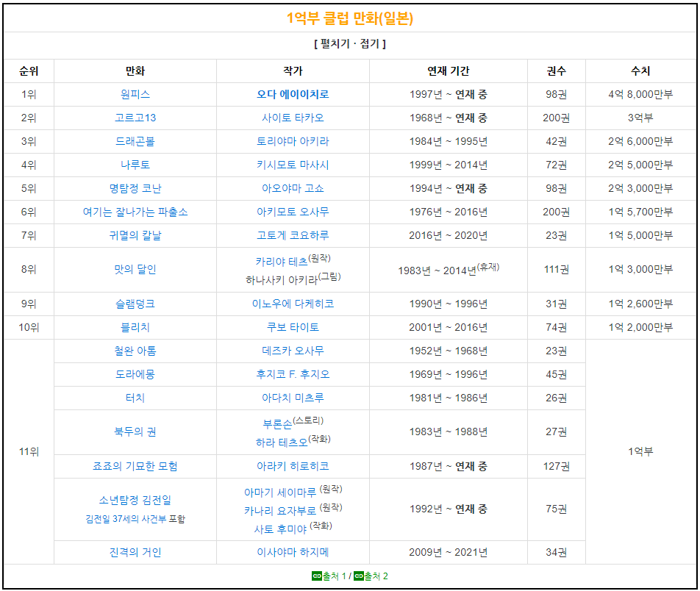Choose artist 하라 테츠오
Viewport: 700px width, 591px height.
(x=282, y=443)
